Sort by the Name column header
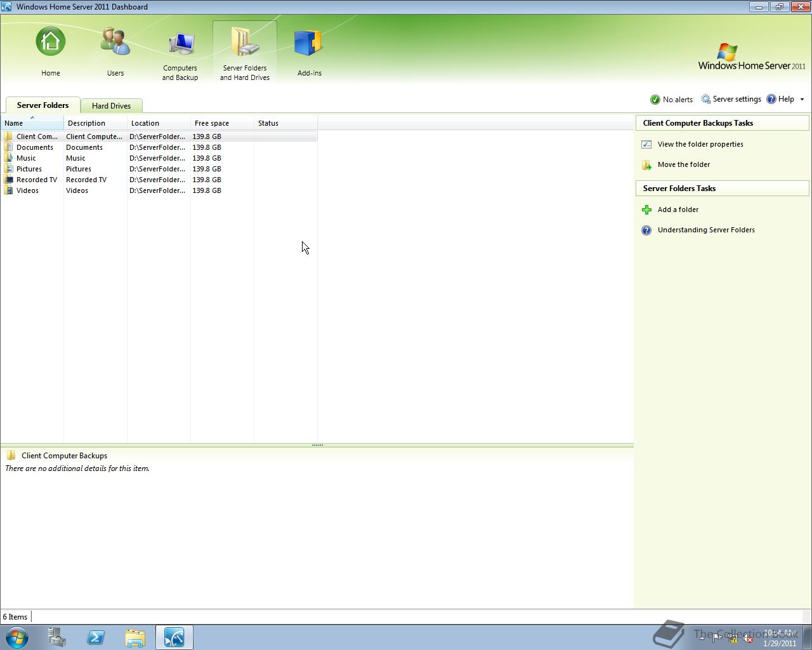Screen dimensions: 812x650 pyautogui.click(x=32, y=123)
